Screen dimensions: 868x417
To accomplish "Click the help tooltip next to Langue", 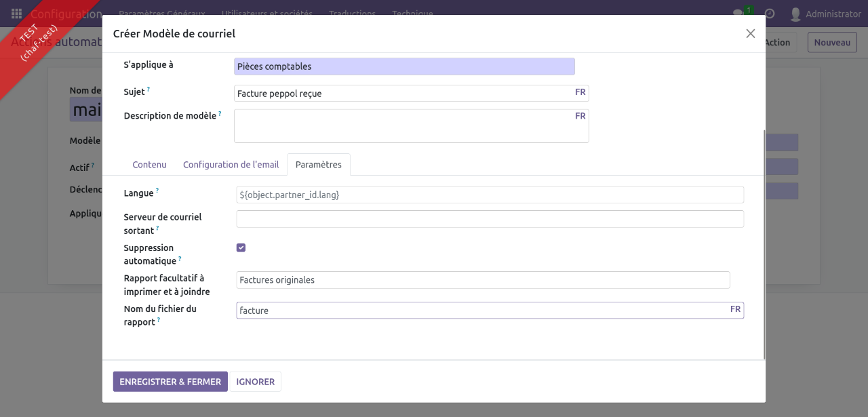I will (x=157, y=191).
